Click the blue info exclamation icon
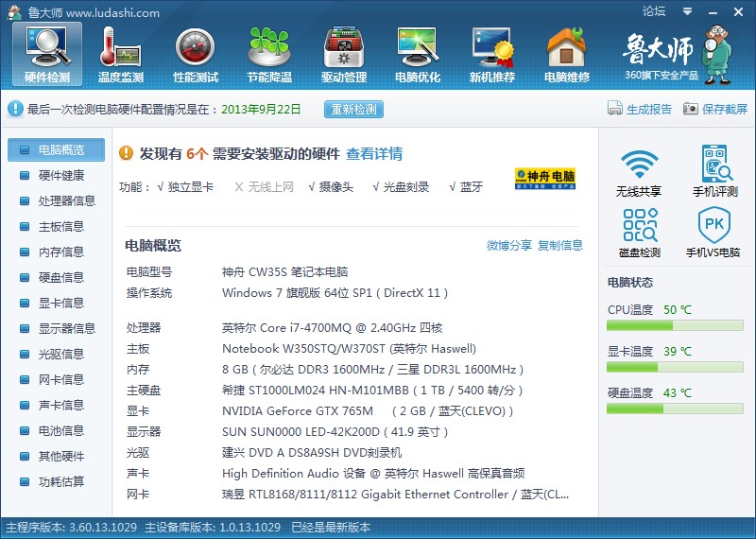 click(15, 109)
